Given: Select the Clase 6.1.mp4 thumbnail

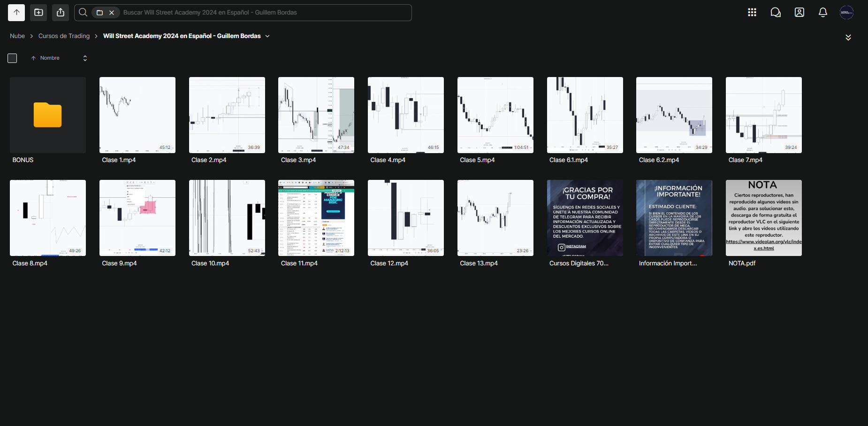Looking at the screenshot, I should 585,115.
